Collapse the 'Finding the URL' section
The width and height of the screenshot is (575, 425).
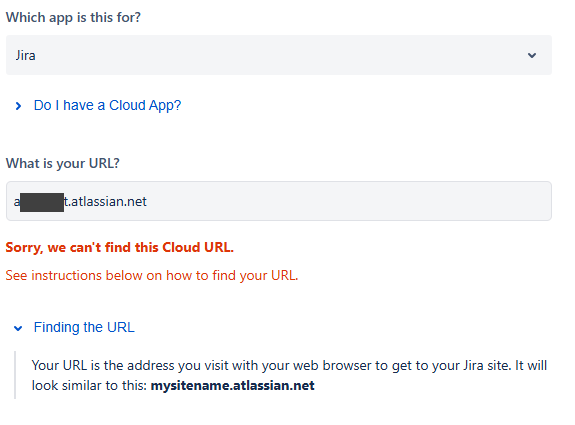coord(84,327)
